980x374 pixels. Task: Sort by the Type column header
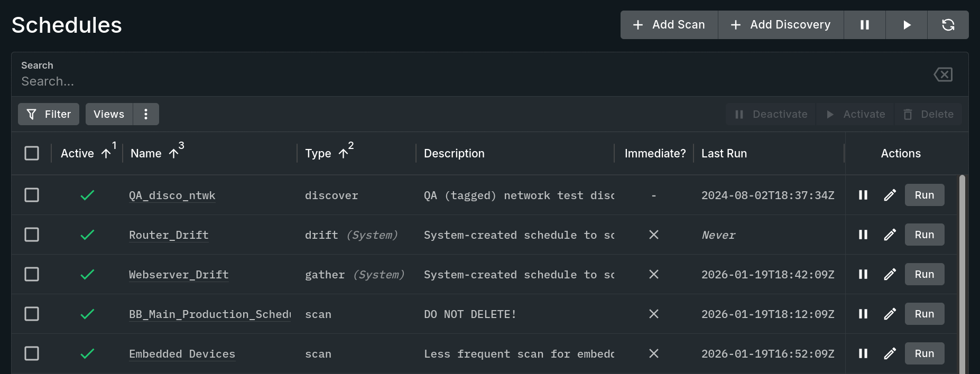318,153
